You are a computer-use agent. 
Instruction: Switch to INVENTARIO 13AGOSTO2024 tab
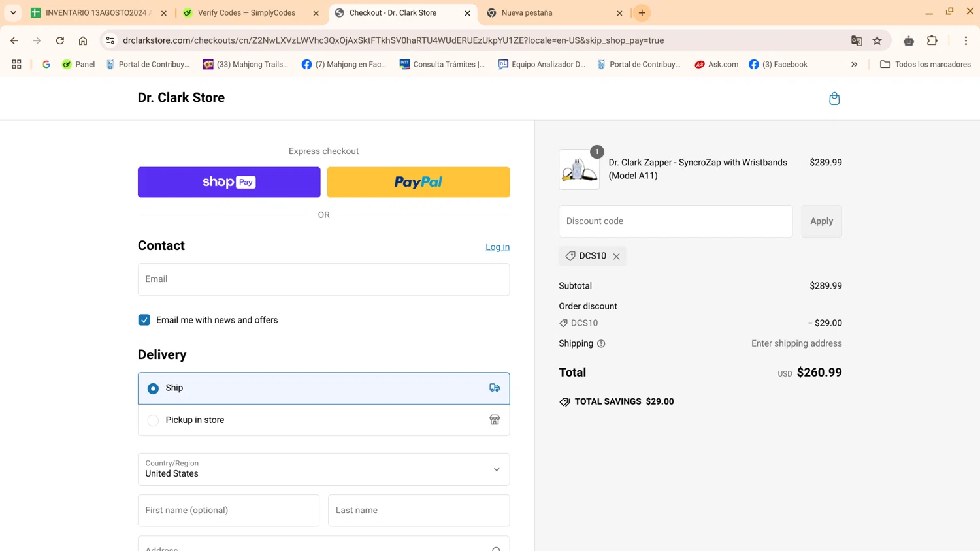click(98, 13)
